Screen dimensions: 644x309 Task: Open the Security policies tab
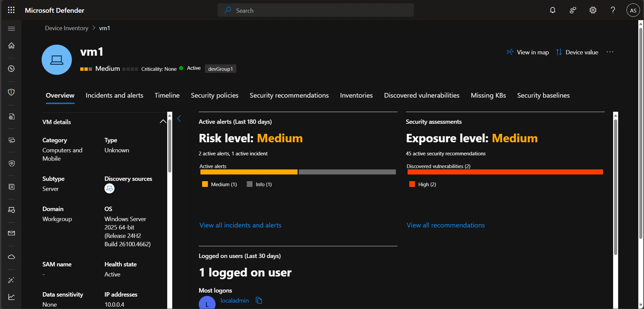point(215,95)
